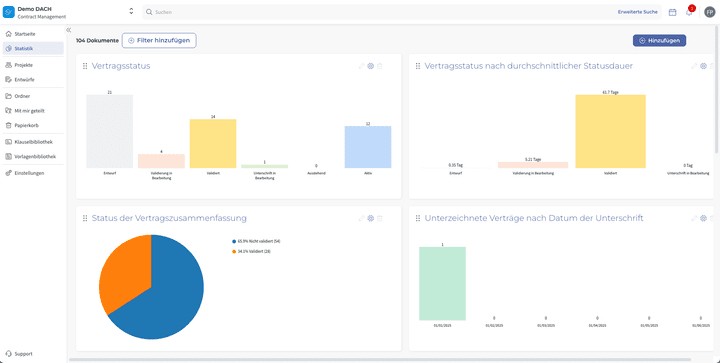Edit the Vertragszusammenfassung widget via pencil

click(x=361, y=218)
